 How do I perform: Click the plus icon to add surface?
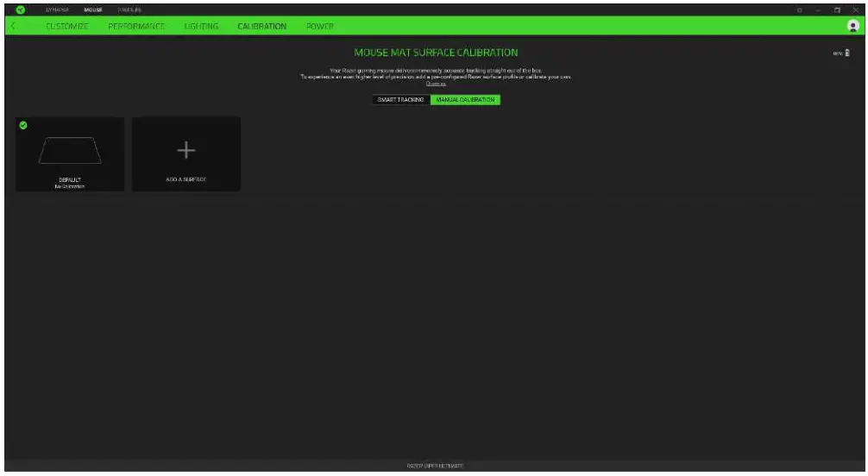pos(186,150)
